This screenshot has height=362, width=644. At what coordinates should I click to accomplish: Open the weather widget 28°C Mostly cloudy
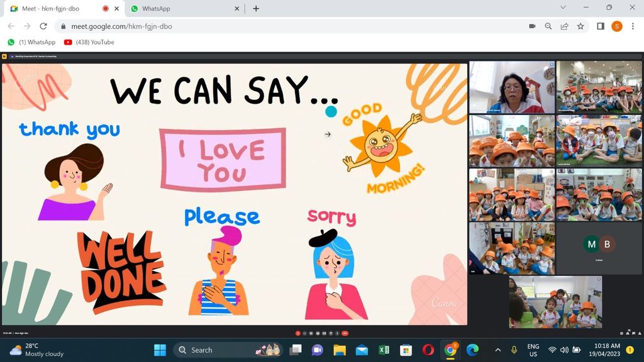point(36,350)
